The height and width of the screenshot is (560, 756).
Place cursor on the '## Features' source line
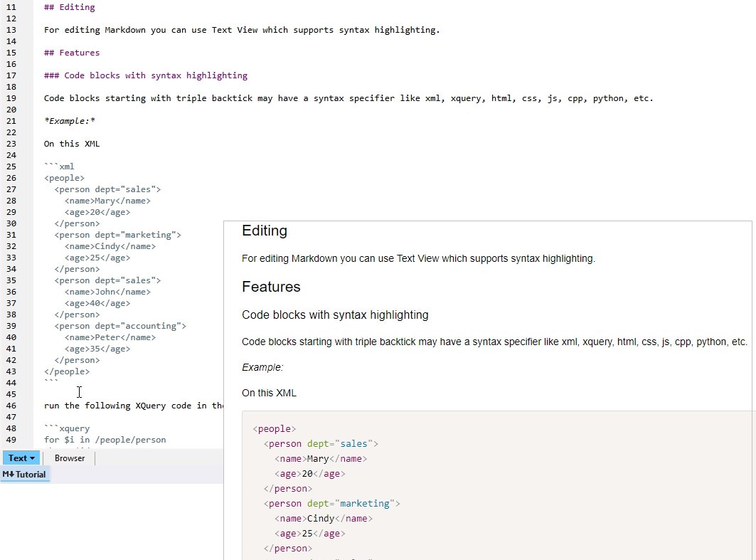pos(72,53)
